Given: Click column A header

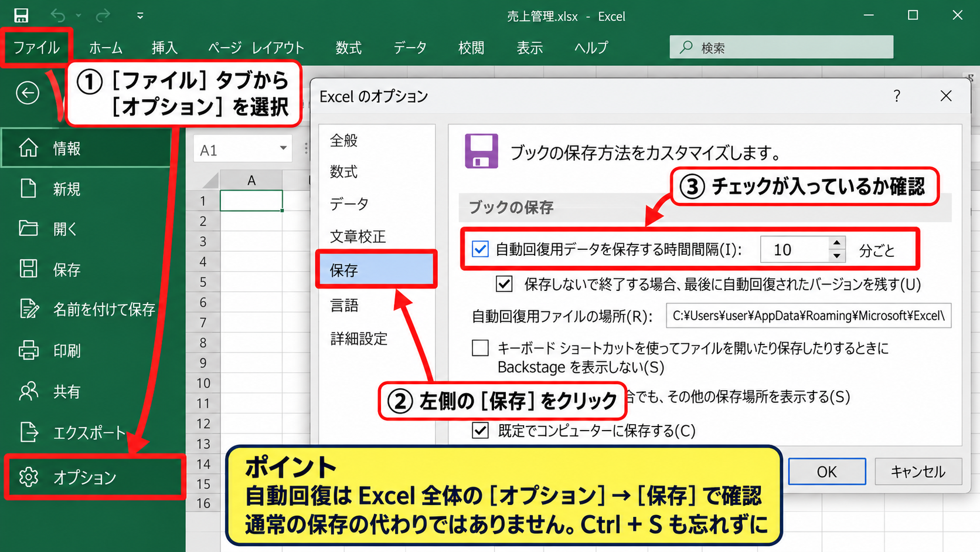Looking at the screenshot, I should (251, 180).
